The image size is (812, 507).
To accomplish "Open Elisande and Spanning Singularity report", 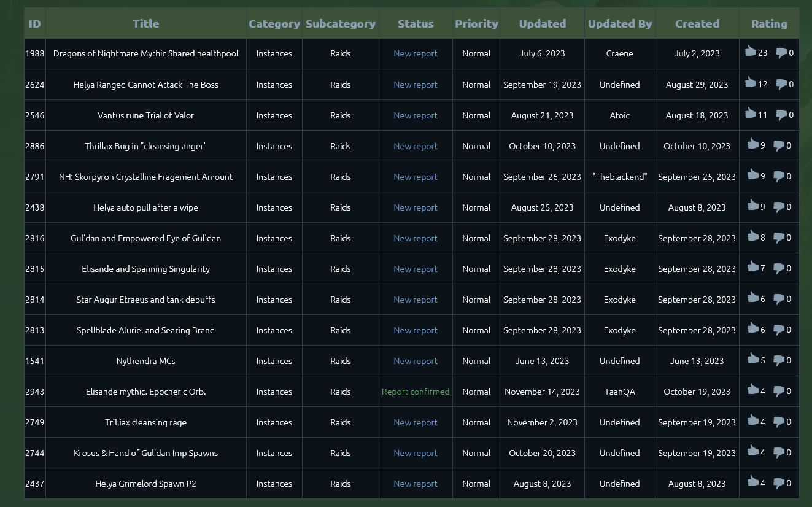I will coord(146,269).
